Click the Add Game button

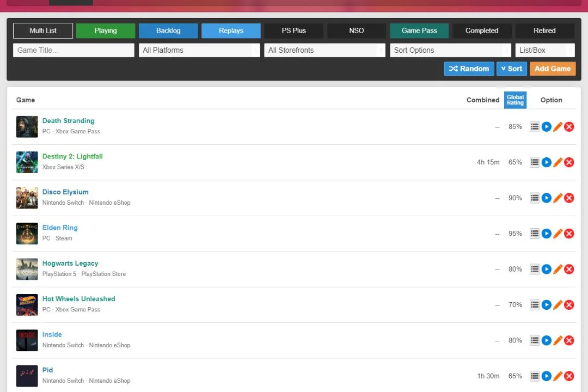click(x=553, y=69)
